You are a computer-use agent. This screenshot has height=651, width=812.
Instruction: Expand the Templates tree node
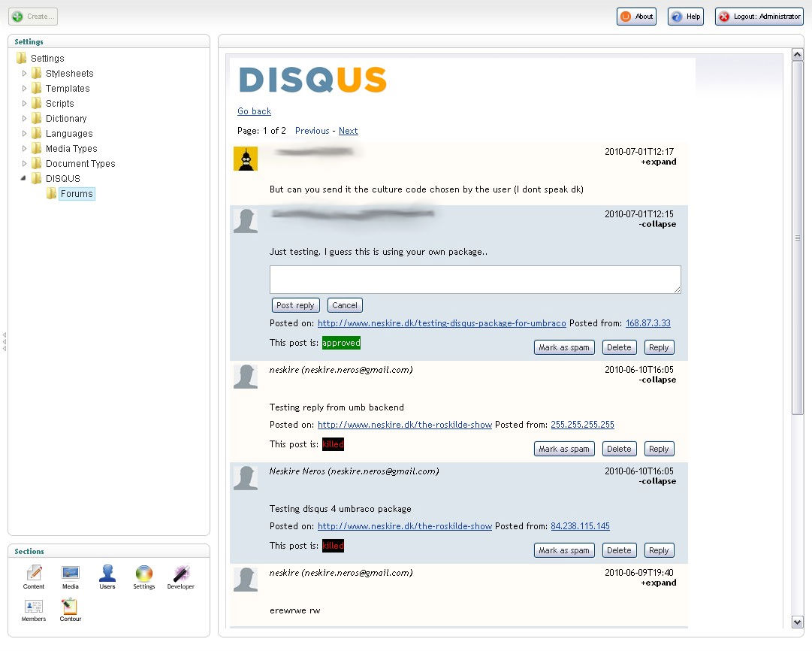point(24,88)
